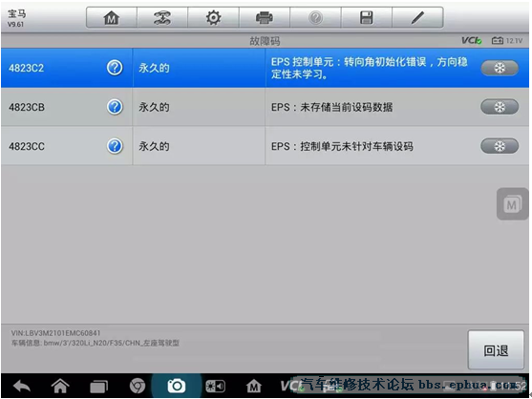Open recent apps overview
This screenshot has height=399, width=532.
(98, 387)
